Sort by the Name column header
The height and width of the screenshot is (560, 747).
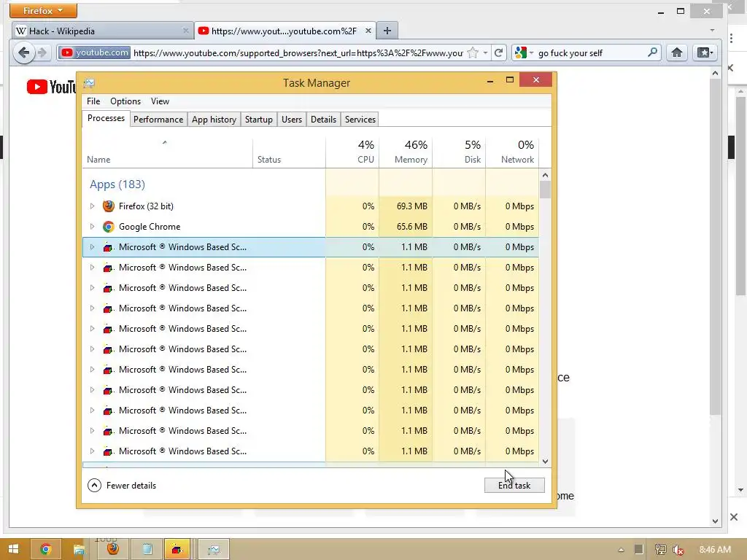tap(167, 152)
